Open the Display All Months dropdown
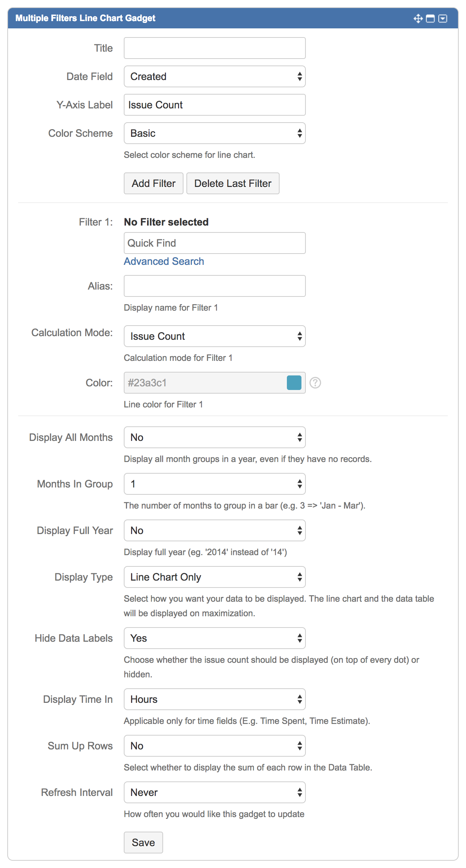 click(214, 437)
